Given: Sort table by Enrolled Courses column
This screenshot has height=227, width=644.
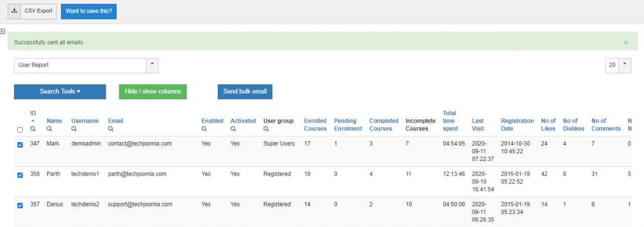Looking at the screenshot, I should (315, 125).
